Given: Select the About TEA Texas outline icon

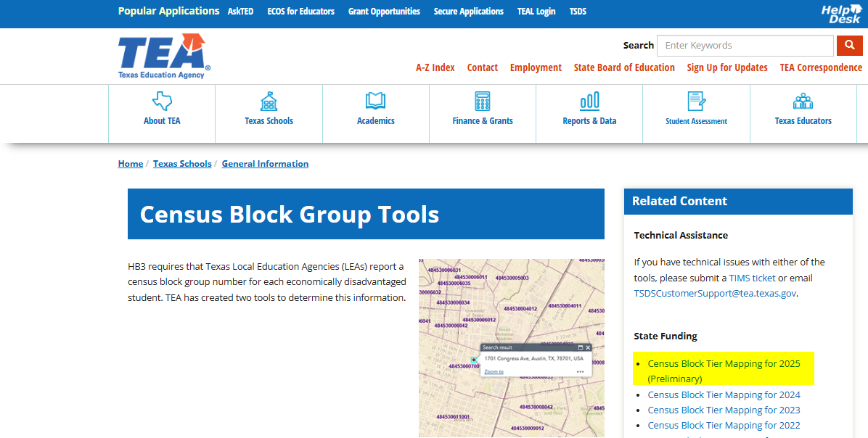Looking at the screenshot, I should (161, 102).
